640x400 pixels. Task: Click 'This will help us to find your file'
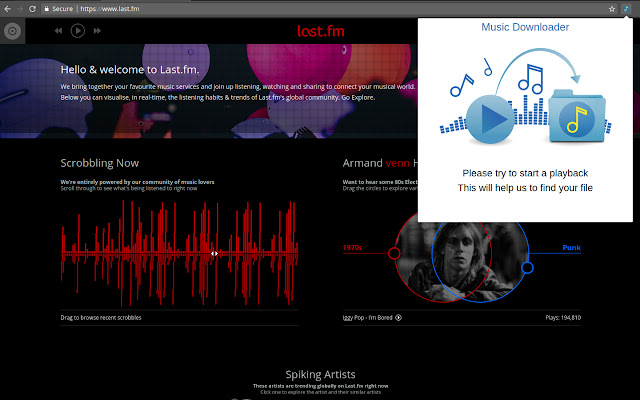525,188
